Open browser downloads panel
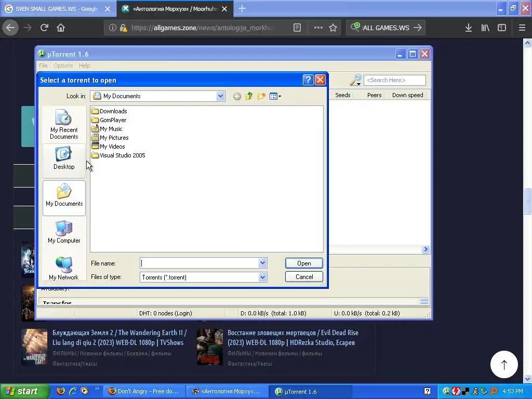Screen dimensions: 532x399 click(x=469, y=28)
